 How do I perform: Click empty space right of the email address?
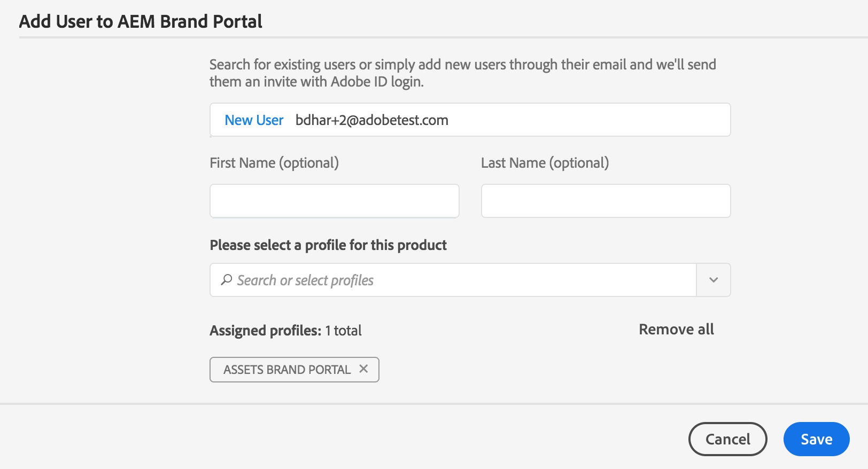(x=588, y=120)
